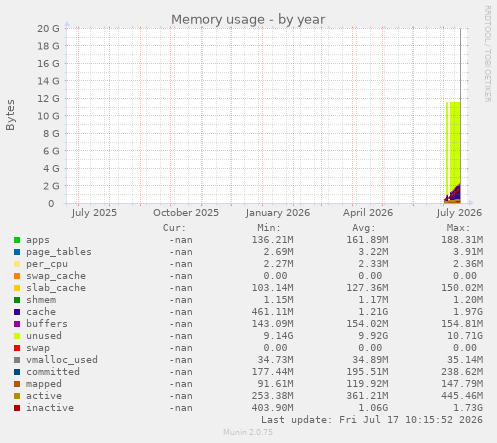The height and width of the screenshot is (443, 497).
Task: Click the 'unused' legend label
Action: pos(44,336)
